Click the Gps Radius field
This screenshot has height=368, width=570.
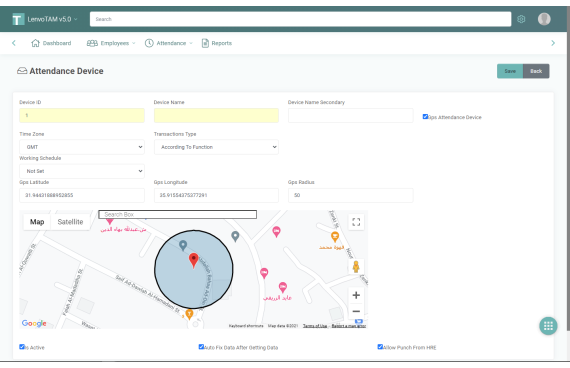[350, 195]
